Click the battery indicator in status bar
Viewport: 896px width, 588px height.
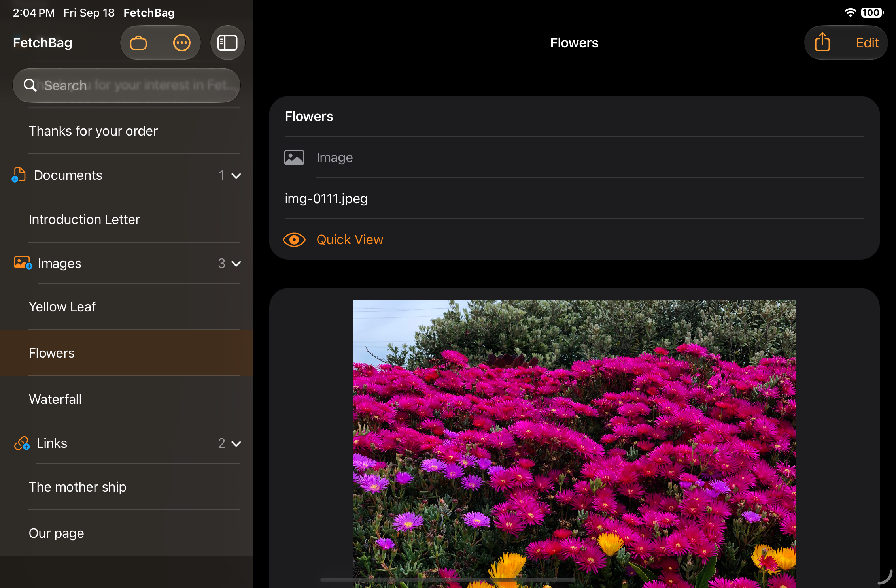[872, 13]
